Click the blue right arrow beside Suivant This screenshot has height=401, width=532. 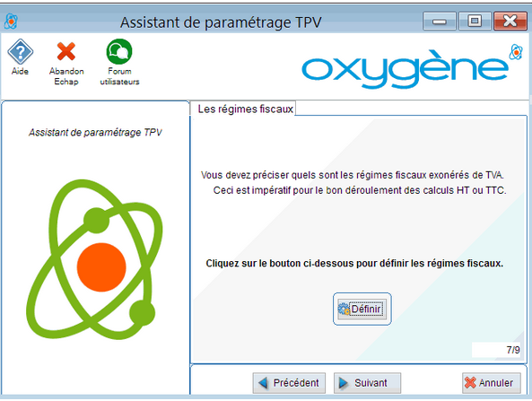[x=344, y=383]
